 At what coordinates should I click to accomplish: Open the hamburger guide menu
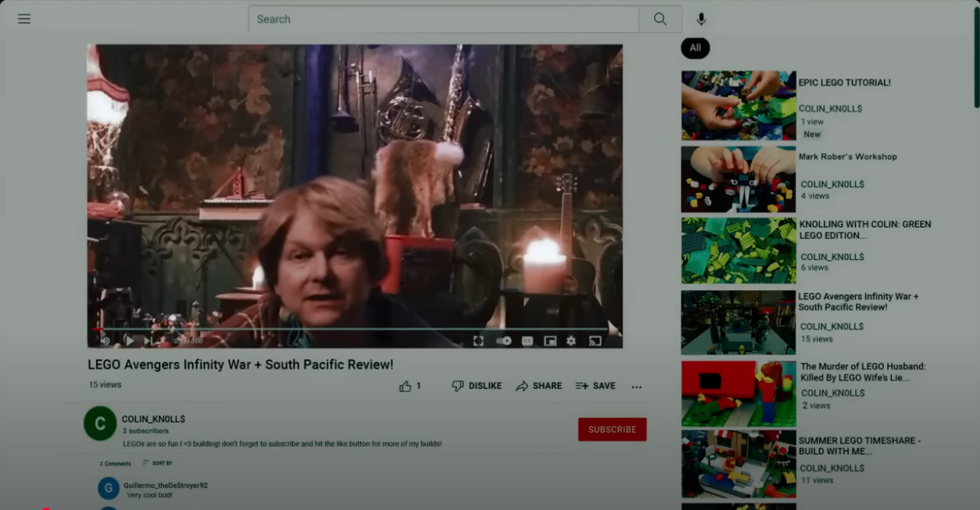(x=24, y=19)
